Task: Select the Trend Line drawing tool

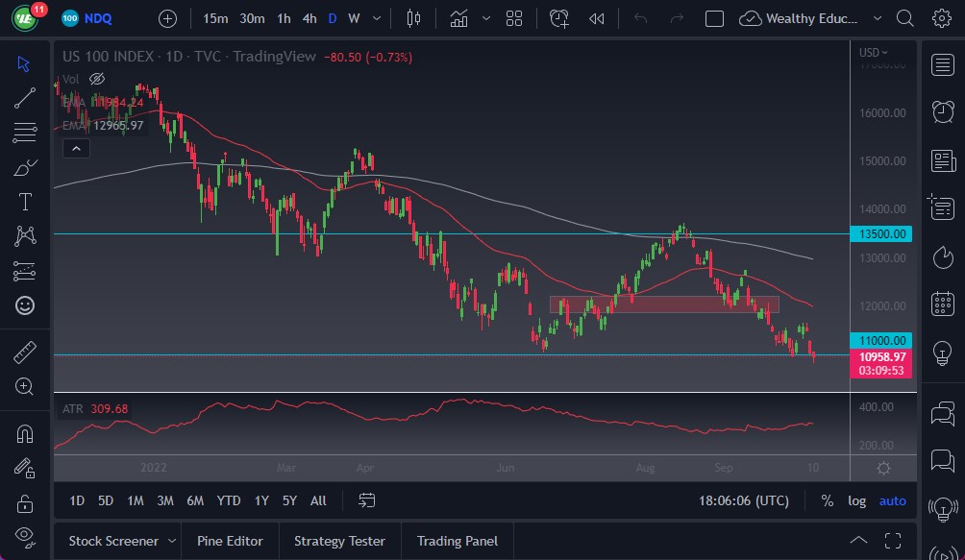Action: [25, 98]
